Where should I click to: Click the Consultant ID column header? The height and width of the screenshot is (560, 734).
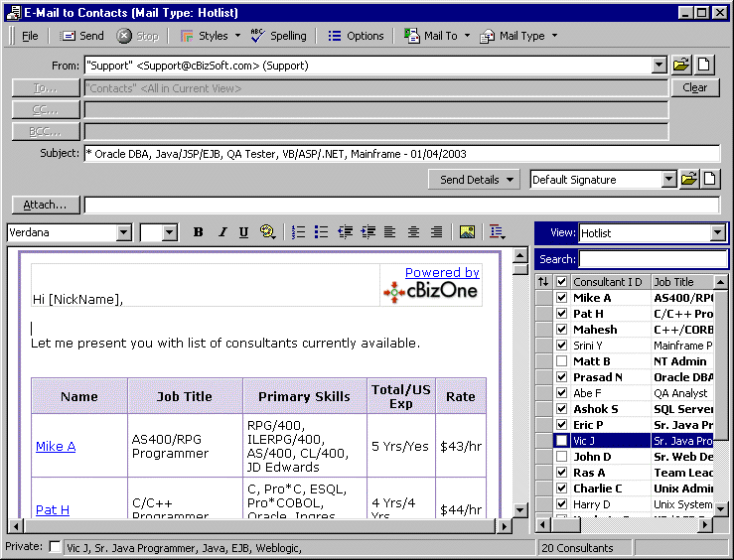click(x=611, y=282)
